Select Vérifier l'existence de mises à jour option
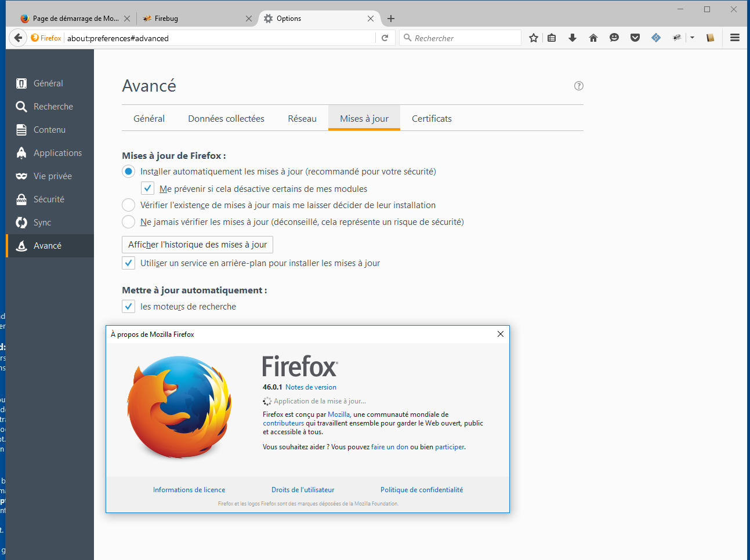This screenshot has height=560, width=750. 129,205
